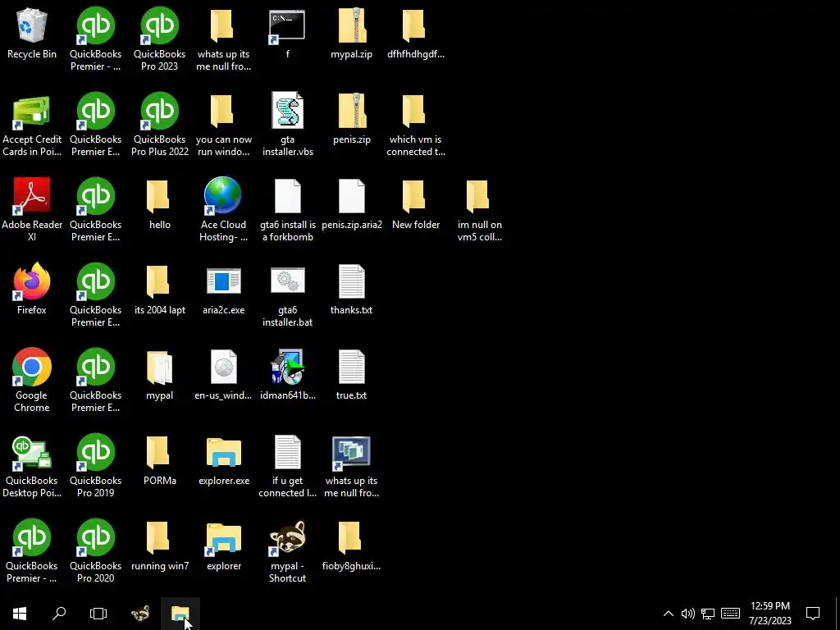This screenshot has width=840, height=630.
Task: Select gta6 installer.bat batch file
Action: (288, 295)
